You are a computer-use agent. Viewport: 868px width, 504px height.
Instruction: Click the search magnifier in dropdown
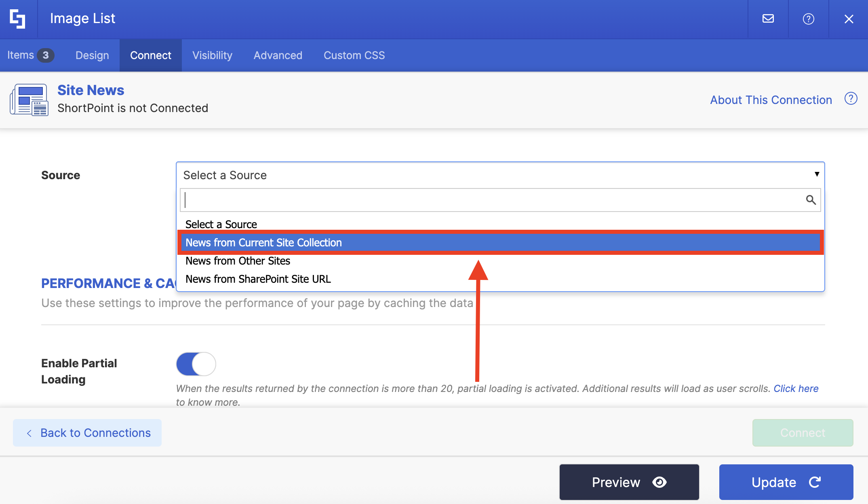pos(811,200)
